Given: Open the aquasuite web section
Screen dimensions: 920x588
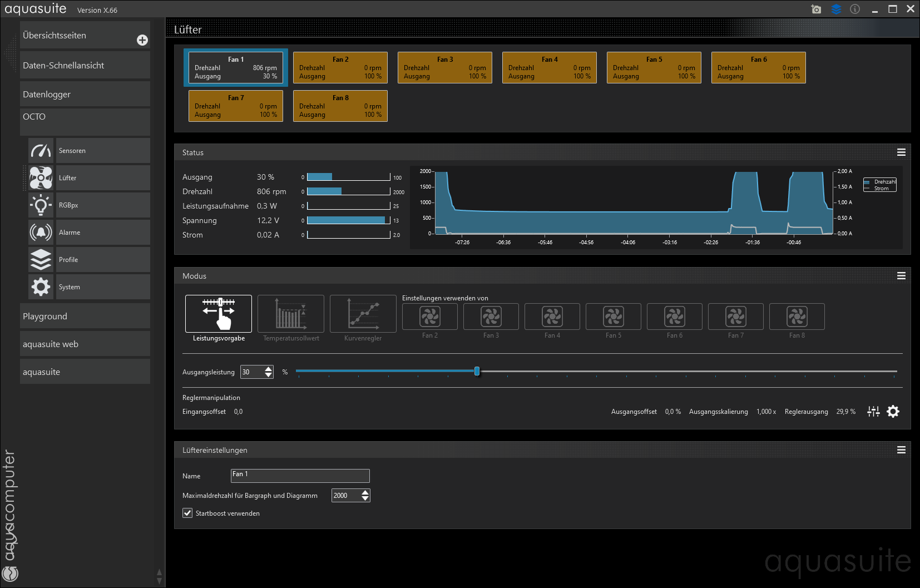Looking at the screenshot, I should coord(85,344).
